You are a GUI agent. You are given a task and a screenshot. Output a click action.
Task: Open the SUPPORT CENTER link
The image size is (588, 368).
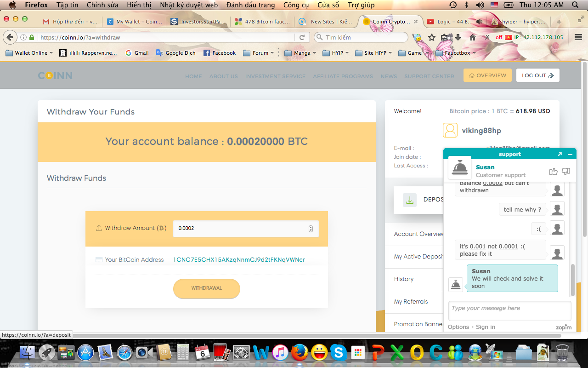click(x=429, y=76)
